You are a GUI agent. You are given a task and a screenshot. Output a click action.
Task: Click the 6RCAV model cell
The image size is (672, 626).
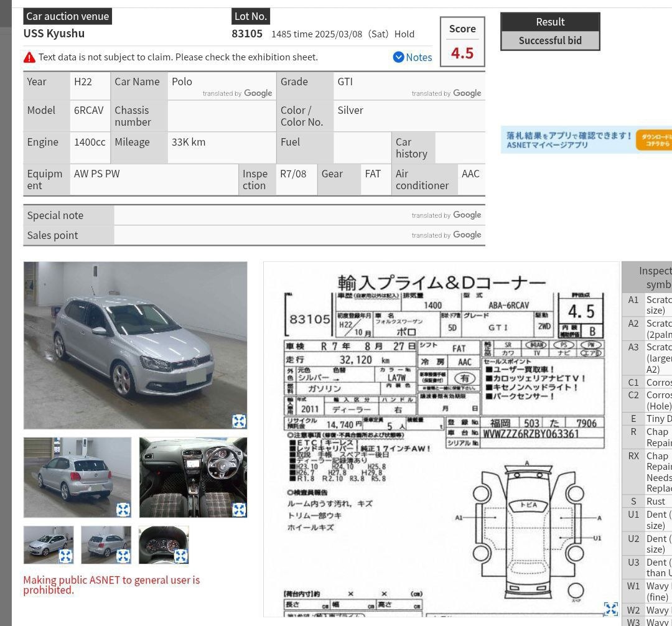tap(90, 116)
